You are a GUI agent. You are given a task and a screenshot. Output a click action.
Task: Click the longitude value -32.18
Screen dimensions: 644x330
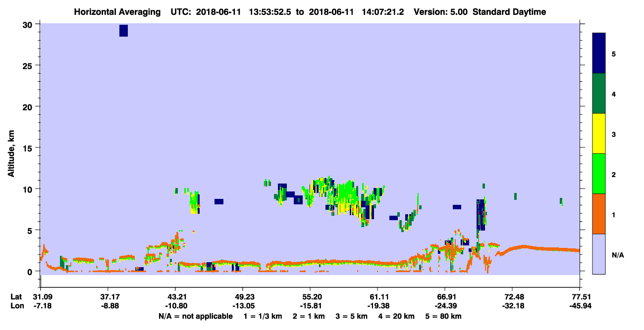(x=512, y=306)
